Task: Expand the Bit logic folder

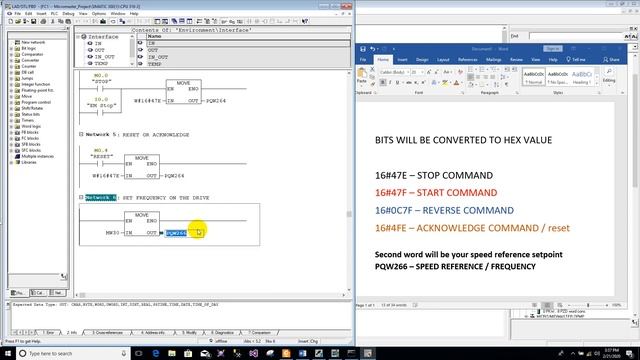Action: click(x=11, y=48)
